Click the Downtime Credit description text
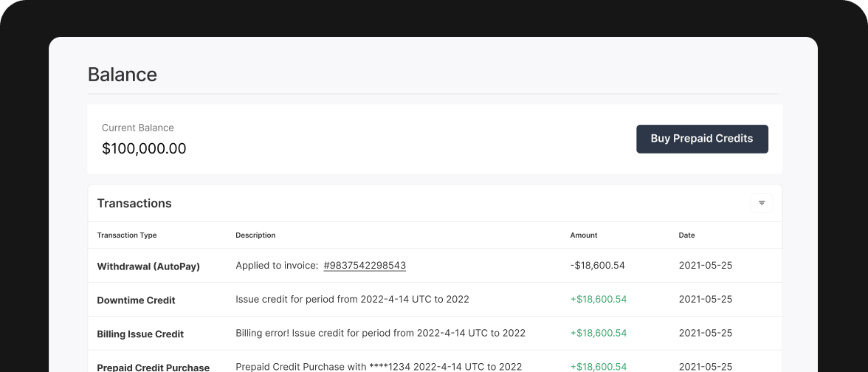The image size is (868, 372). click(352, 300)
